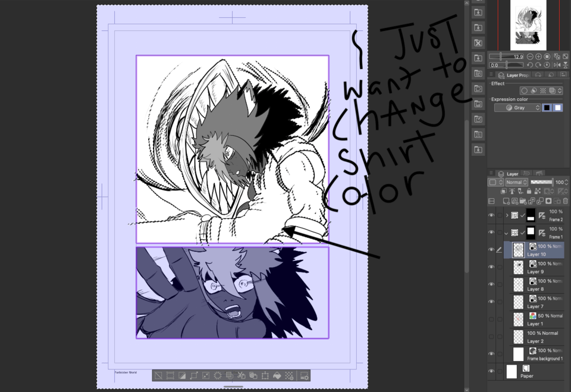Open the Layer panel hamburger menu
The image size is (571, 392).
tap(491, 173)
